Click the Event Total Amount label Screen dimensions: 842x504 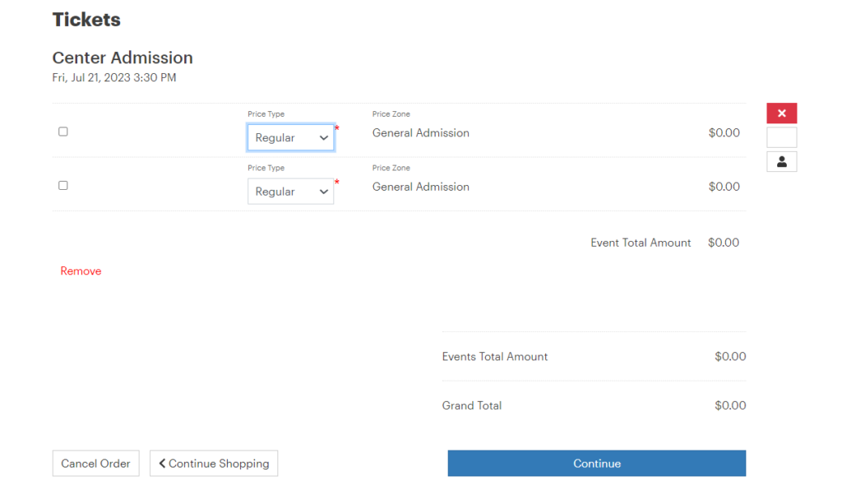coord(641,243)
